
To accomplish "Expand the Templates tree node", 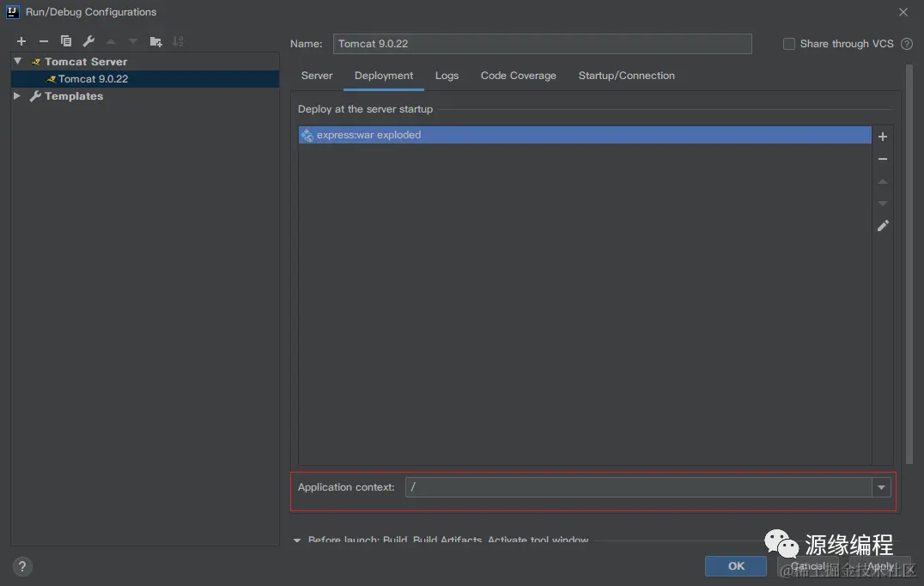I will [17, 95].
